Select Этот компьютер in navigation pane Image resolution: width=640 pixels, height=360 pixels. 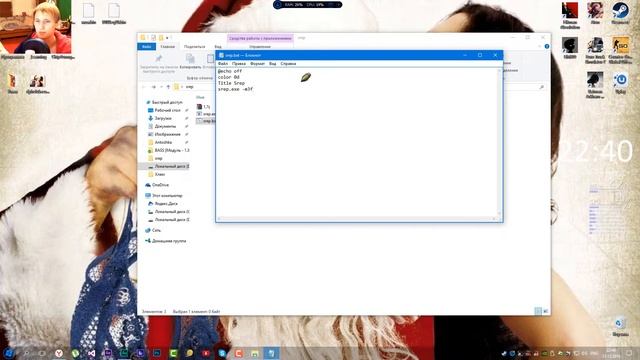tap(167, 196)
